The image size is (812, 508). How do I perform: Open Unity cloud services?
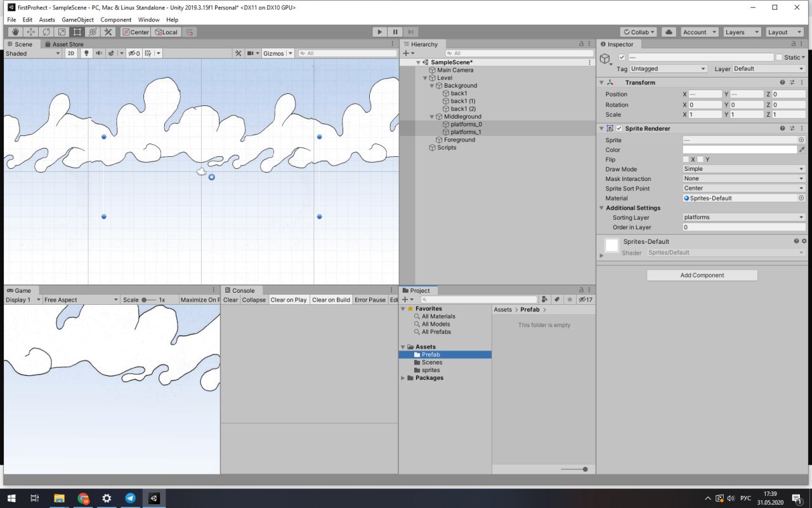tap(668, 32)
